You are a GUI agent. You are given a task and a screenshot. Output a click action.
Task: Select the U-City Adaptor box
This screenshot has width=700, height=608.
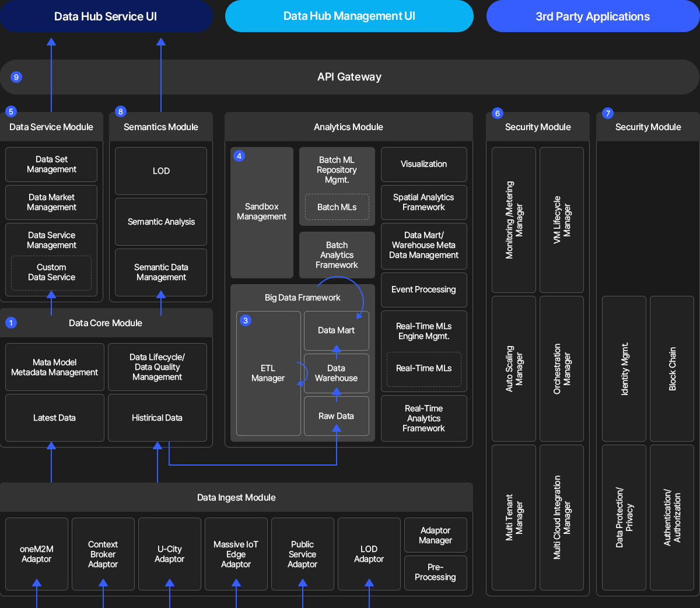(170, 554)
